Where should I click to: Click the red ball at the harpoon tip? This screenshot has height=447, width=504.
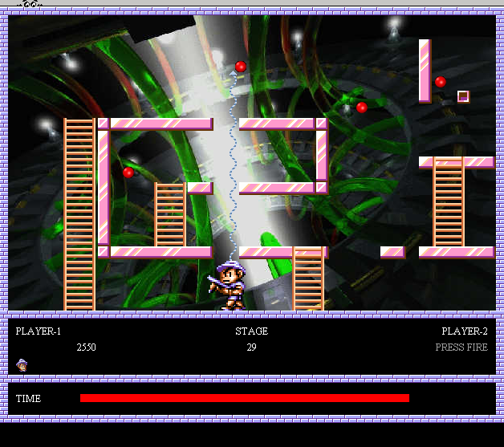click(241, 67)
